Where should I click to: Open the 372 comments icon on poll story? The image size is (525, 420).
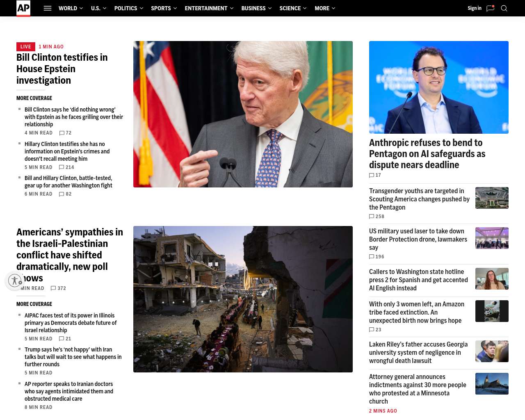click(53, 288)
